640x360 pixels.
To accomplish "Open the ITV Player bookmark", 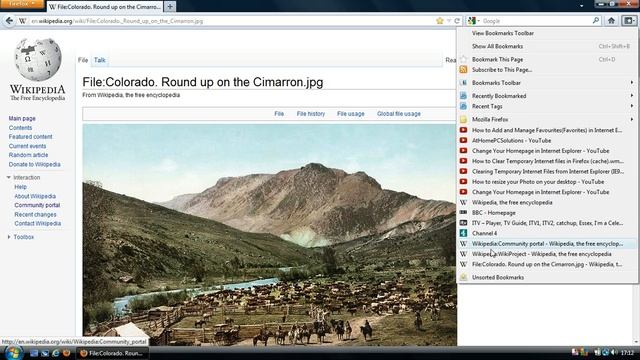I will click(x=548, y=223).
